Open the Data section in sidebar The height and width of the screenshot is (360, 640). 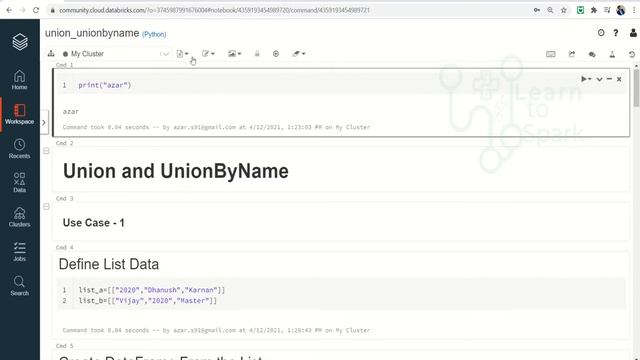20,182
